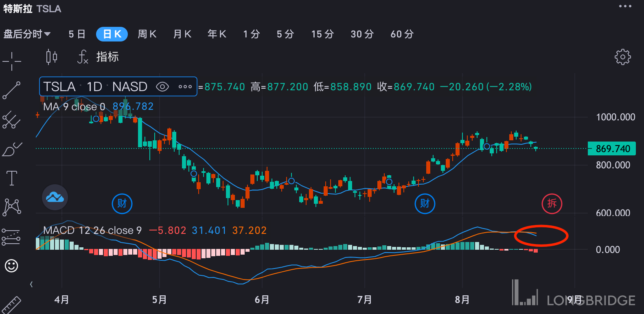Toggle TSLA series visibility eye icon
This screenshot has width=644, height=314.
pyautogui.click(x=162, y=87)
